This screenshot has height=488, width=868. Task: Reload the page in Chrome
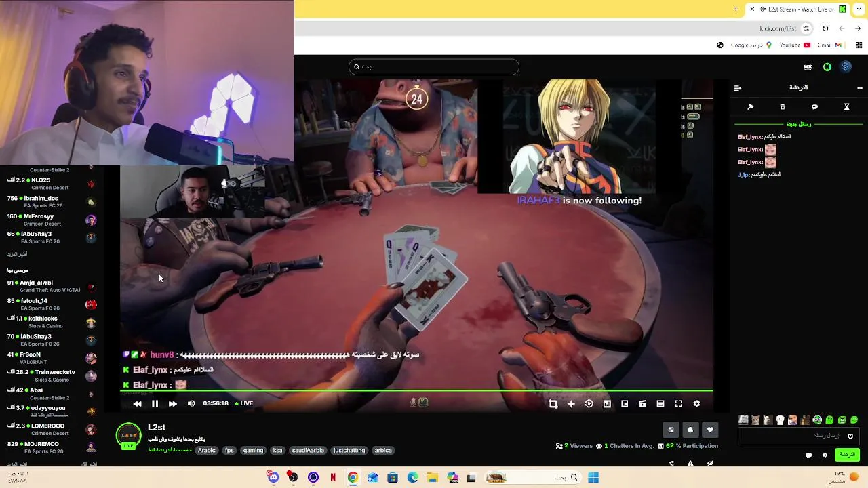(825, 28)
